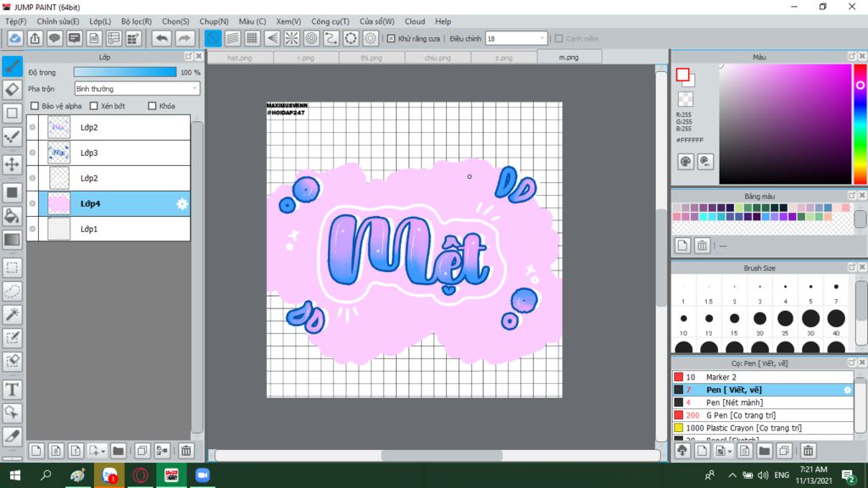Float the Màu panel using its pop-out icon
Image resolution: width=868 pixels, height=488 pixels.
click(852, 57)
